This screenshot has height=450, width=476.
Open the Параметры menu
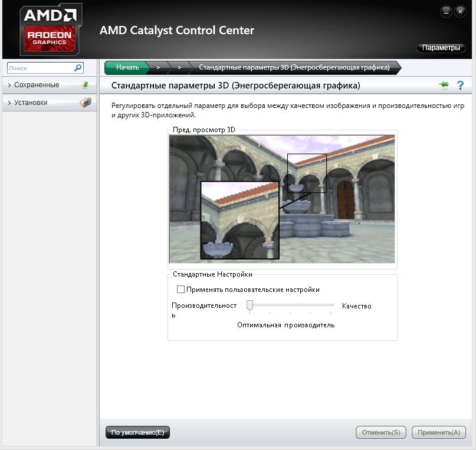(x=441, y=48)
